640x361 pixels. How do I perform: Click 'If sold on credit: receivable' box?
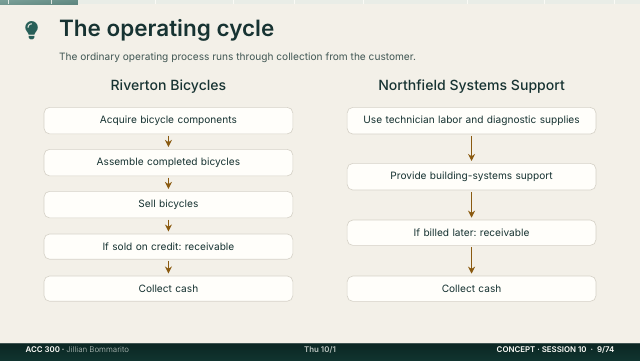tap(168, 246)
